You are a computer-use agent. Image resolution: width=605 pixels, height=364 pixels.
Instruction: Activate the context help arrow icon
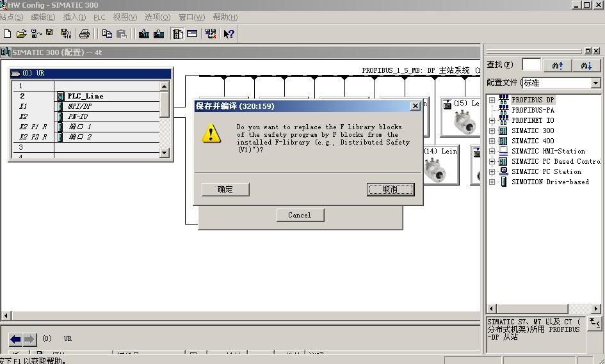point(229,34)
